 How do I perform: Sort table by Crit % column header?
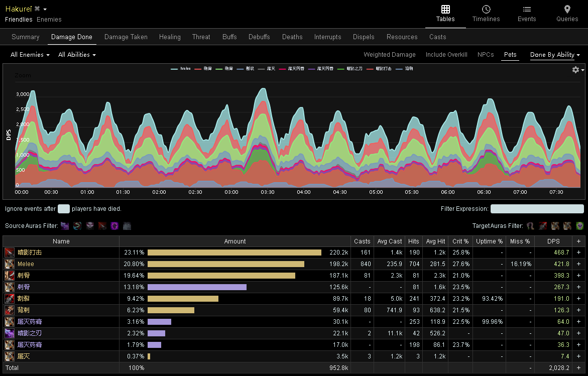point(460,241)
